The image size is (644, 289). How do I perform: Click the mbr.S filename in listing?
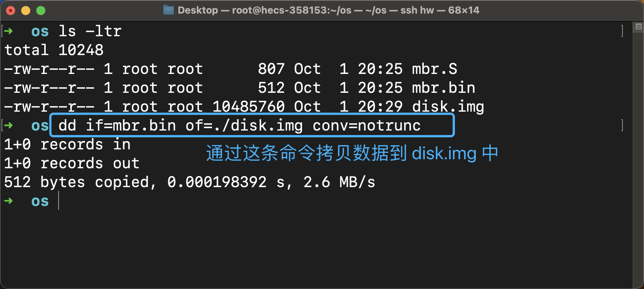click(434, 69)
